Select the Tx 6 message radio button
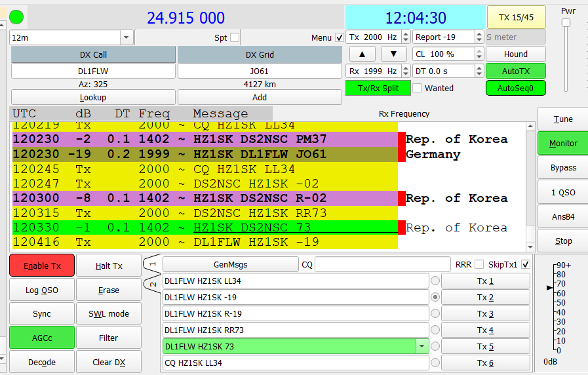Image resolution: width=588 pixels, height=375 pixels. 435,363
